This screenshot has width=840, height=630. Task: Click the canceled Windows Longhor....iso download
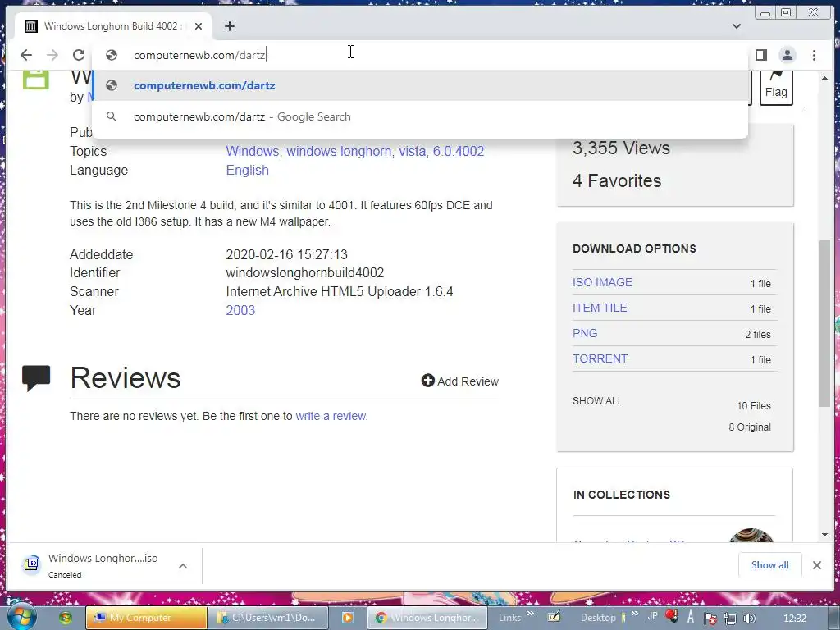pyautogui.click(x=103, y=566)
